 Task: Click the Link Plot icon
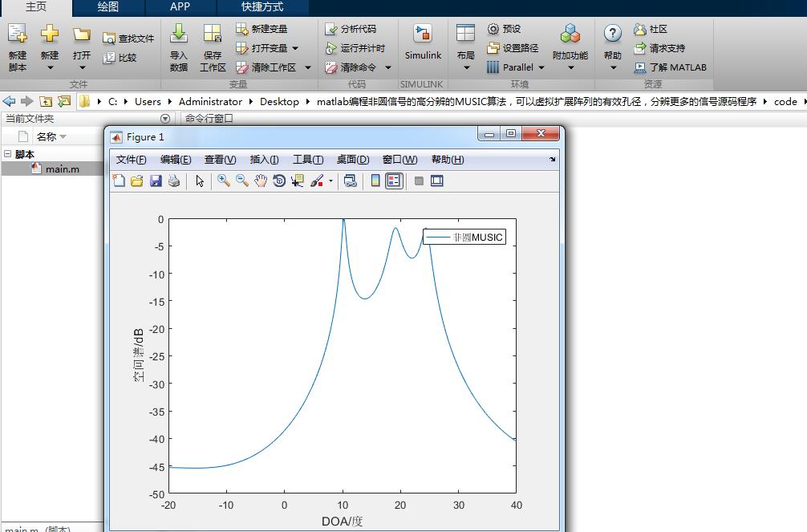tap(351, 181)
